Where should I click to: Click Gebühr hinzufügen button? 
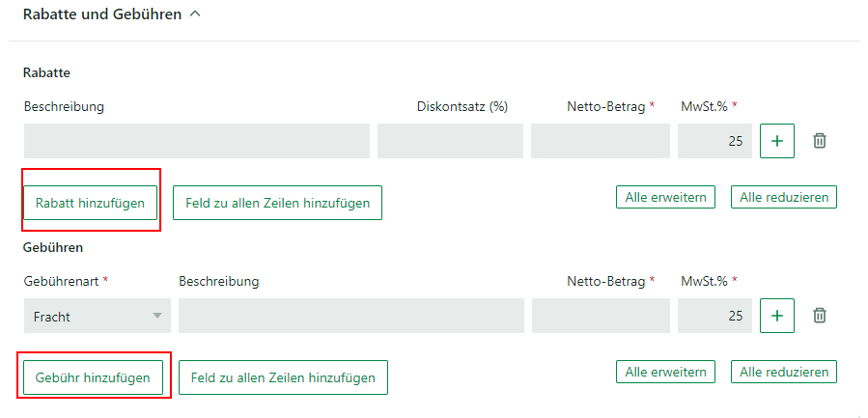tap(93, 377)
